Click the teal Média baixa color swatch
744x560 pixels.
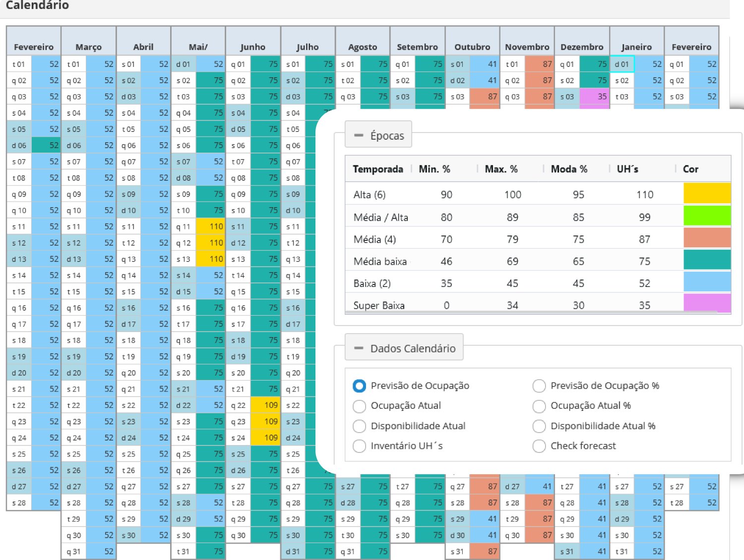pos(707,260)
